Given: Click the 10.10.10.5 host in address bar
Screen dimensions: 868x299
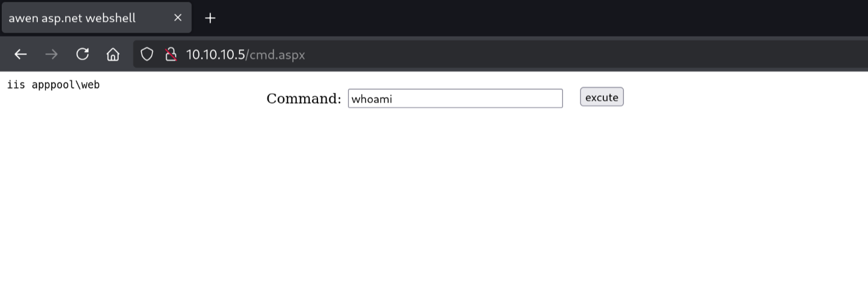Looking at the screenshot, I should click(x=215, y=54).
